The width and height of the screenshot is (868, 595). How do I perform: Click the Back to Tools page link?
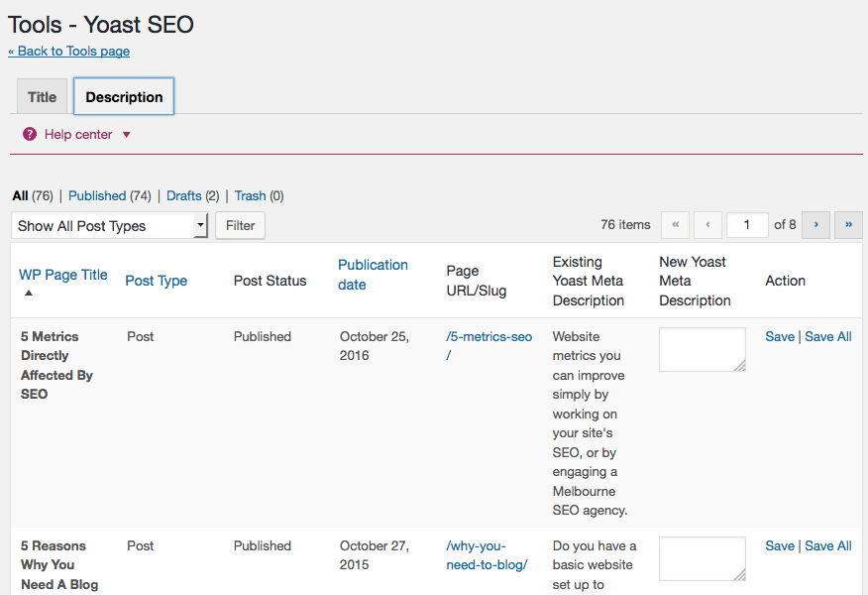[x=69, y=51]
